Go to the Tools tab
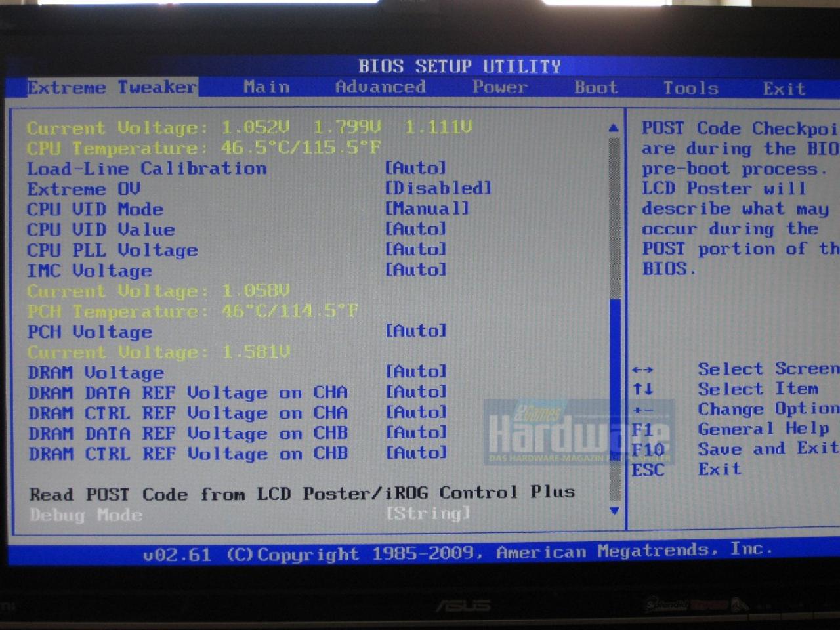 pos(690,88)
